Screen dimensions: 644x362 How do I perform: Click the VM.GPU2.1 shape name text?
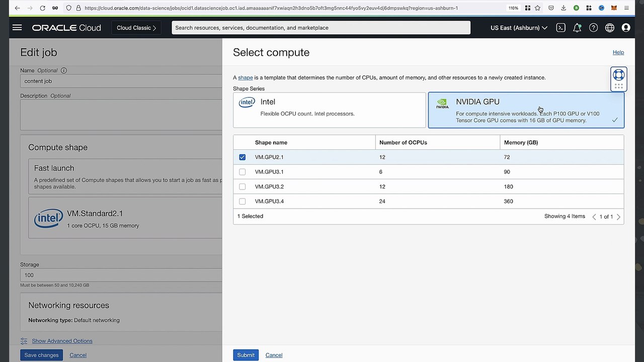(x=269, y=157)
